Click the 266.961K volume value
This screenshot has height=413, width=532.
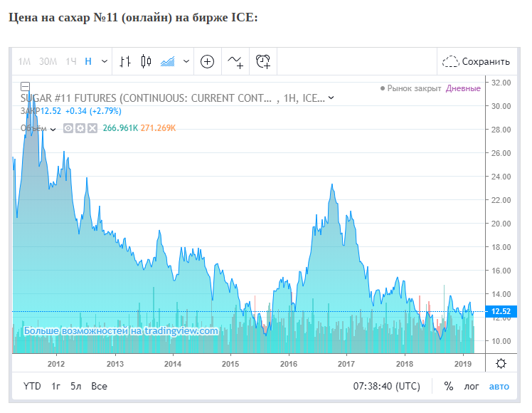(x=120, y=128)
